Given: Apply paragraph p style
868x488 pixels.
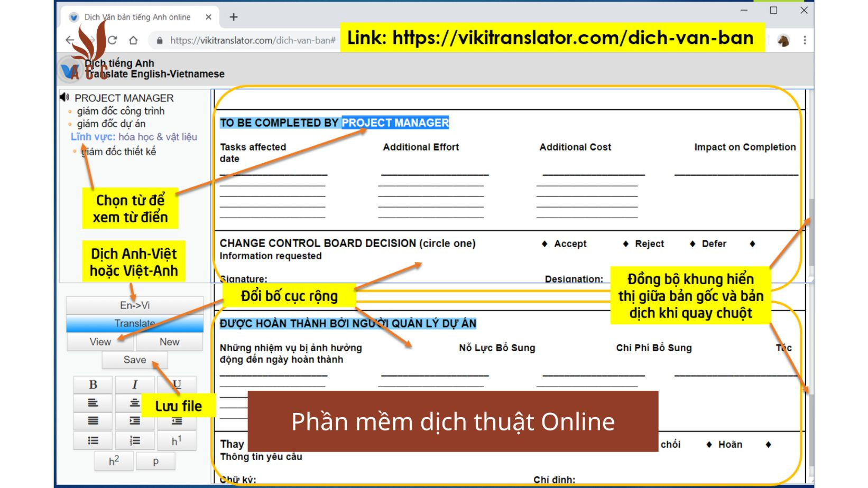Looking at the screenshot, I should point(155,461).
